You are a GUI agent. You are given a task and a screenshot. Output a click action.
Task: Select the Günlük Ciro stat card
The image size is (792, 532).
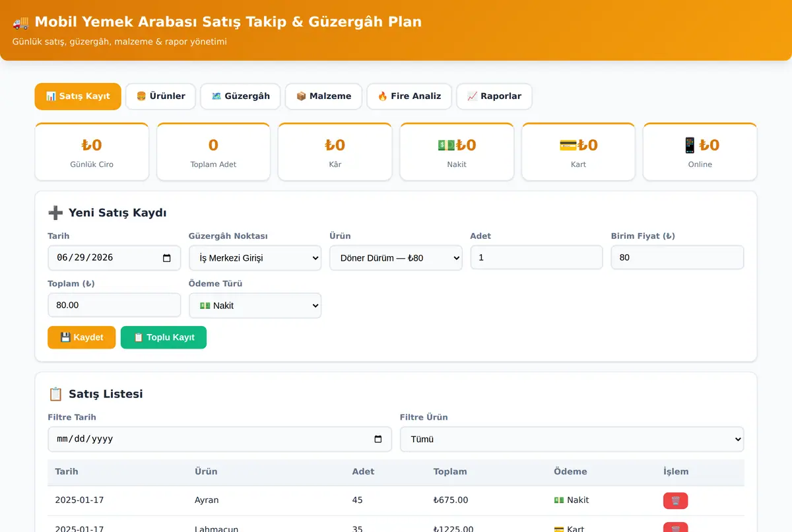tap(92, 152)
